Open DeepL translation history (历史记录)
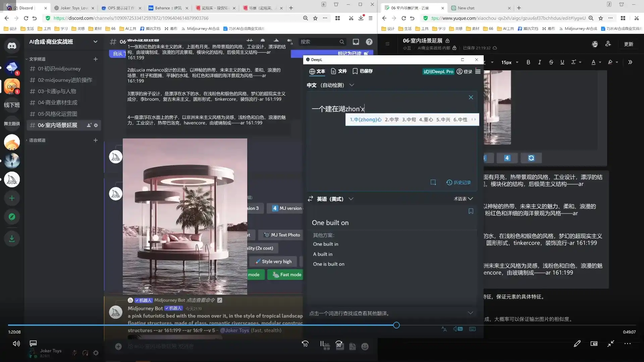 pyautogui.click(x=459, y=183)
